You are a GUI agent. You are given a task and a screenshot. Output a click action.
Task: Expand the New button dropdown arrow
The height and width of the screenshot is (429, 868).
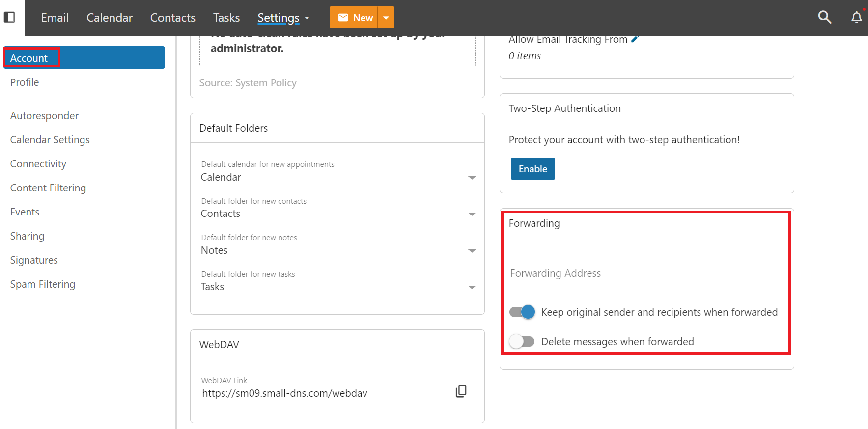386,18
